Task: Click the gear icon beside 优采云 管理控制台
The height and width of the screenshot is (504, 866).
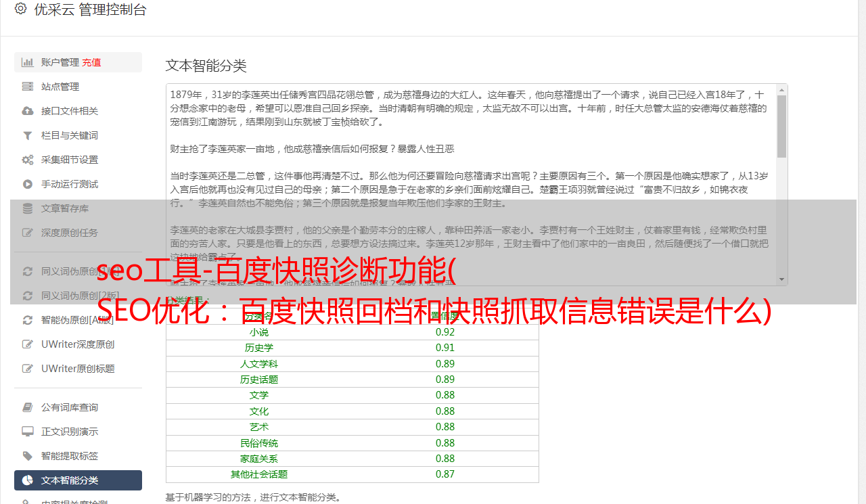Action: coord(20,9)
